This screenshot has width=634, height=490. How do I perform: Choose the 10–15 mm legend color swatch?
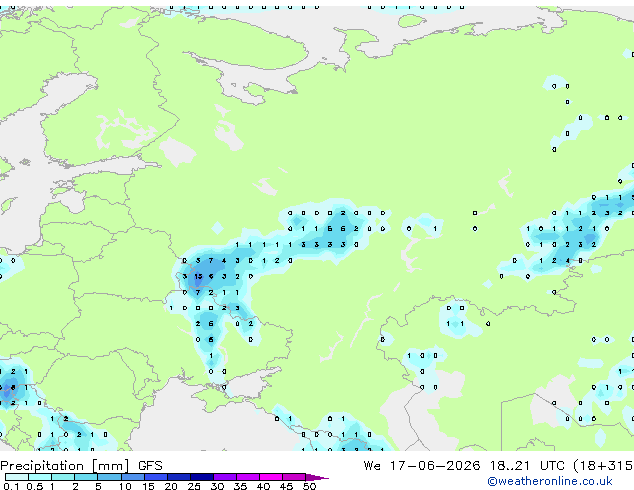coord(132,477)
